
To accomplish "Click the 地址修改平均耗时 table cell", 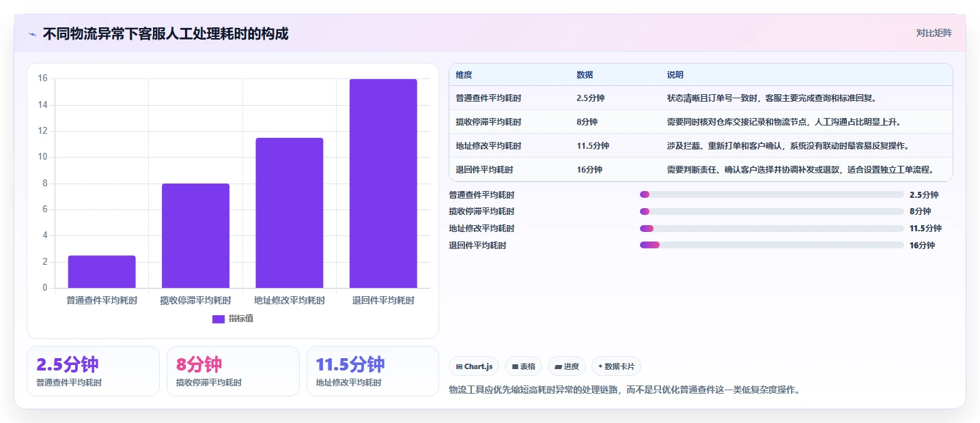I will point(488,146).
